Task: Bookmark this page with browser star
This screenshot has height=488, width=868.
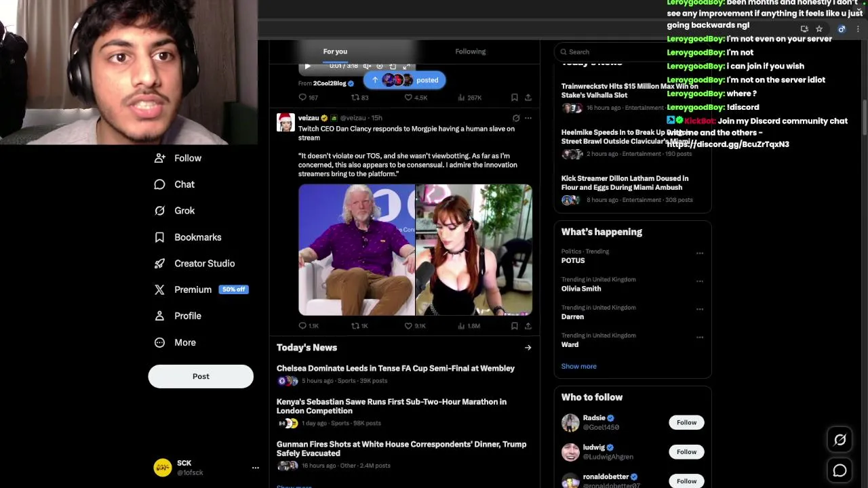Action: coord(819,29)
